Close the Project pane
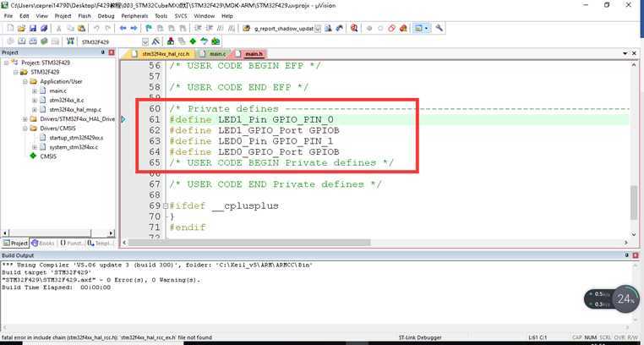This screenshot has width=644, height=345. tap(112, 52)
